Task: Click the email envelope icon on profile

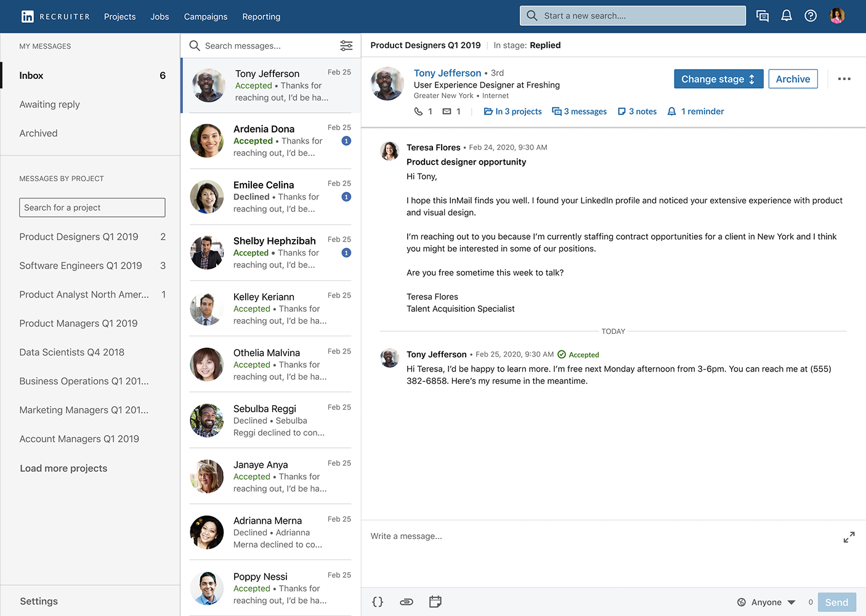Action: click(447, 111)
